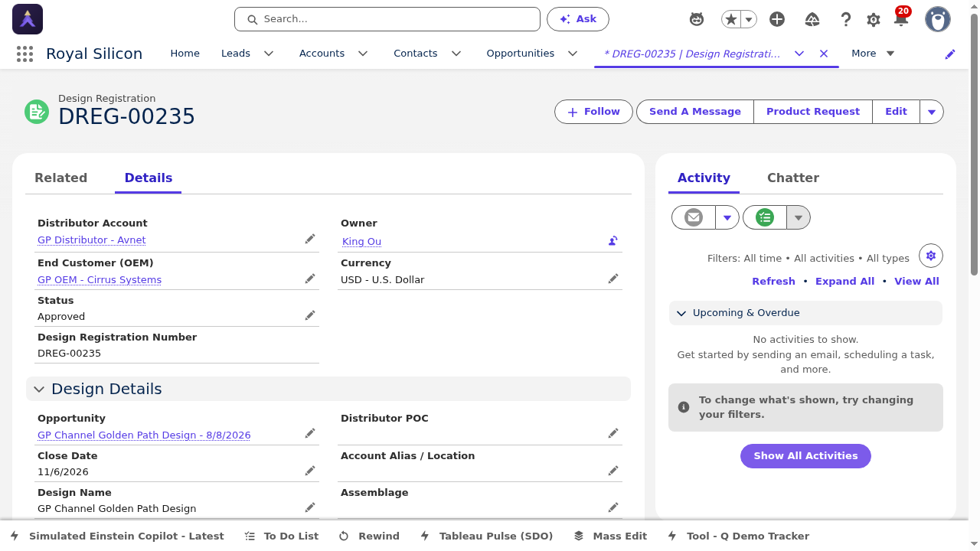980x551 pixels.
Task: Collapse the Upcoming & Overdue section
Action: pyautogui.click(x=805, y=313)
